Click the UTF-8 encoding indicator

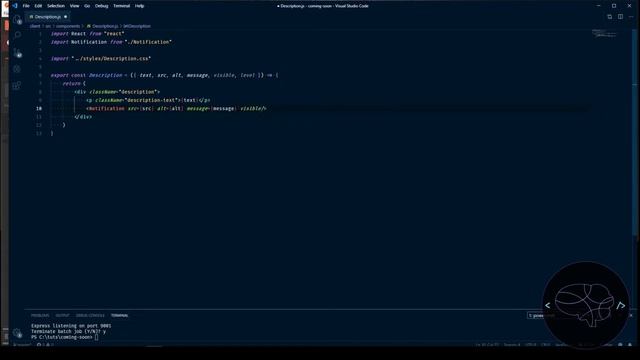point(531,345)
